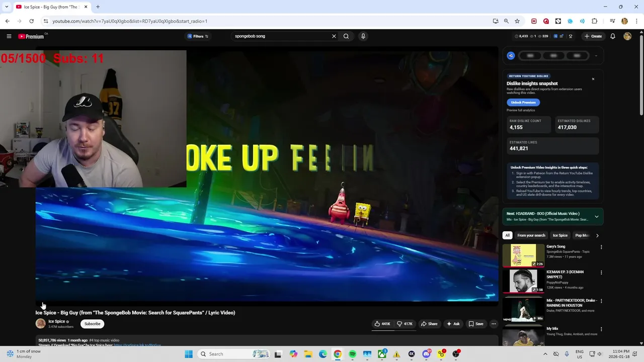644x362 pixels.
Task: Open Chrome extensions puzzle icon
Action: [594, 21]
